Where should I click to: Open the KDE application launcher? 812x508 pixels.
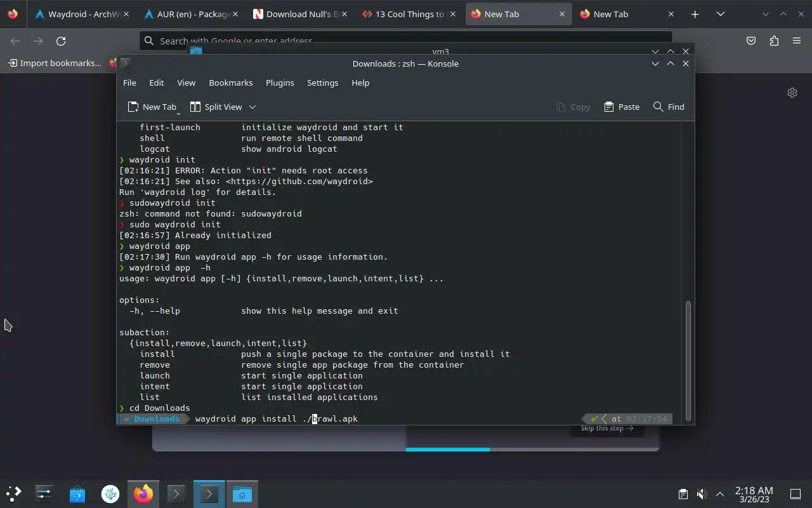click(x=13, y=493)
